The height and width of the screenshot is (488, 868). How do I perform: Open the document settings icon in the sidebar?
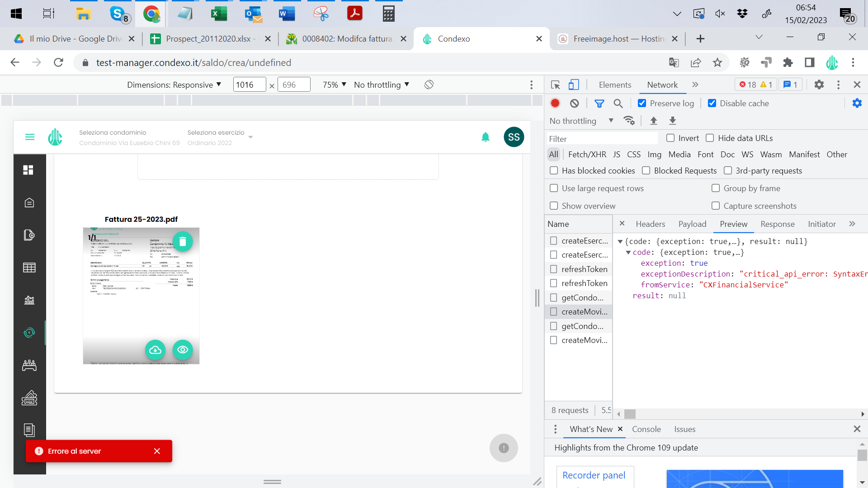29,235
